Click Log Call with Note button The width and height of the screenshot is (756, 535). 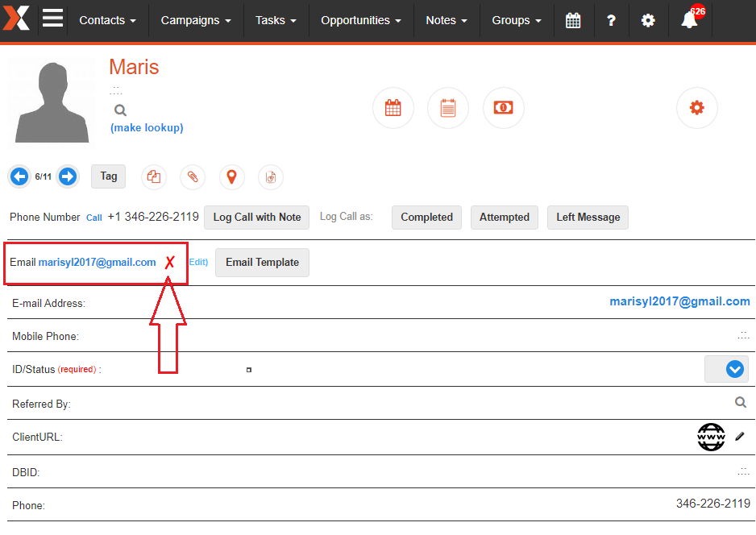click(x=256, y=217)
